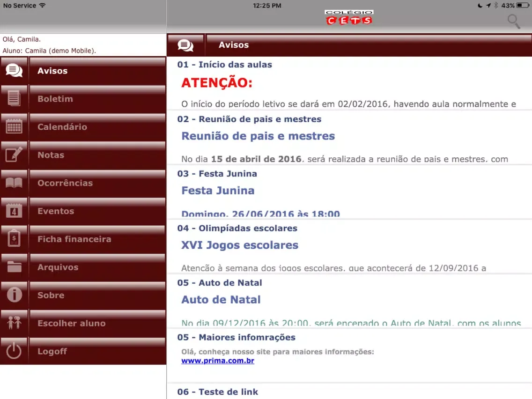The image size is (532, 399).
Task: Click the Logoff power icon
Action: click(14, 351)
